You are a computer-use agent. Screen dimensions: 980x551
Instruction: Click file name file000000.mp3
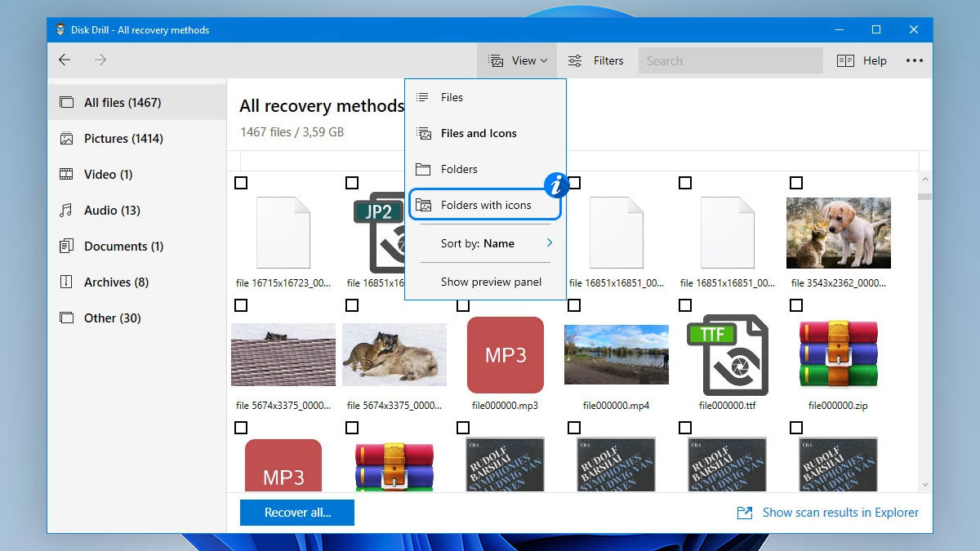click(x=506, y=405)
